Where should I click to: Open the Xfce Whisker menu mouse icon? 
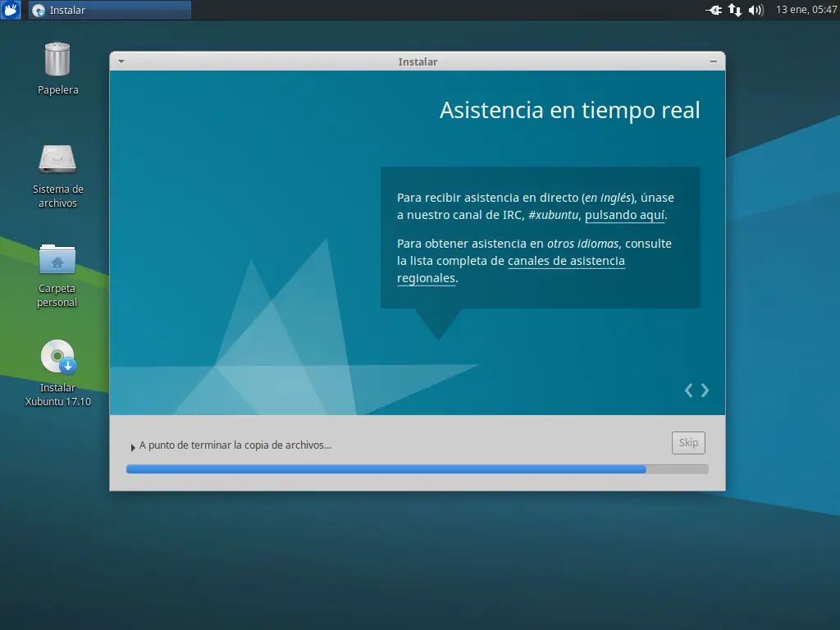point(10,10)
